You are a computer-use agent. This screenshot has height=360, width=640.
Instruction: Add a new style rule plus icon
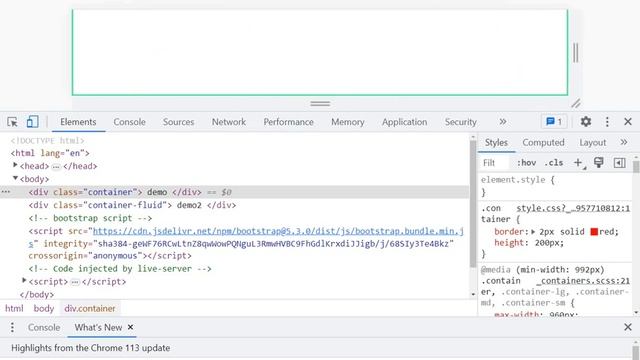(578, 163)
